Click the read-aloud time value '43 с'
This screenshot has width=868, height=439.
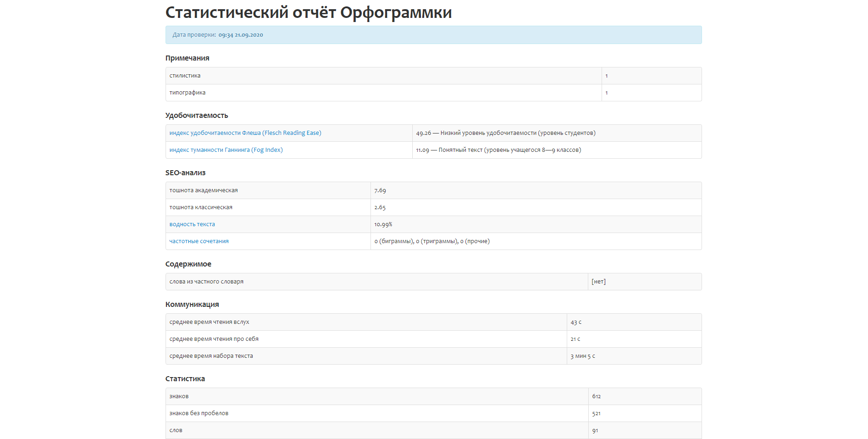(x=576, y=322)
